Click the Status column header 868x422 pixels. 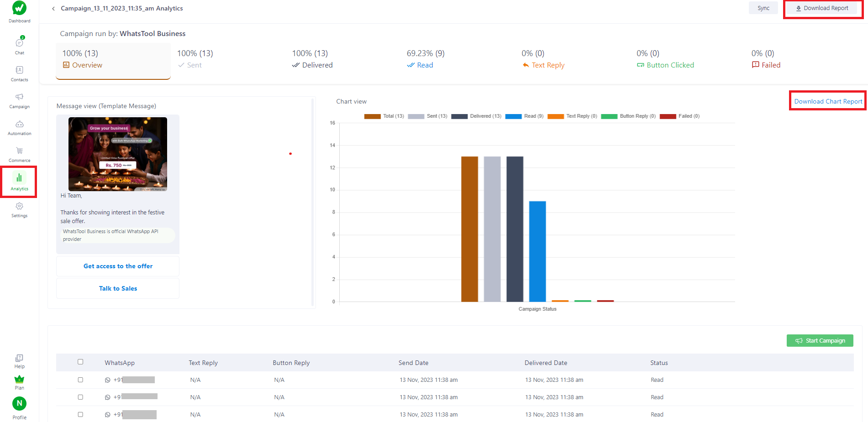click(x=659, y=363)
